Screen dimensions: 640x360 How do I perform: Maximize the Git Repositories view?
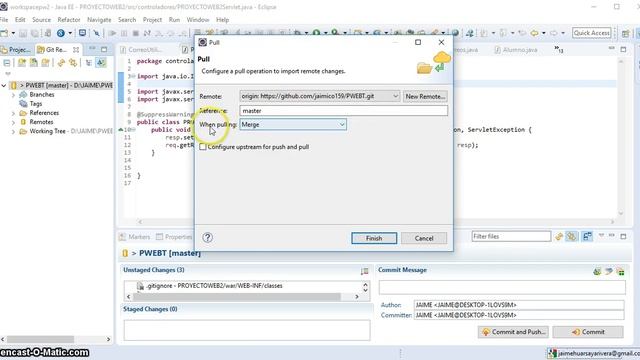tap(104, 49)
